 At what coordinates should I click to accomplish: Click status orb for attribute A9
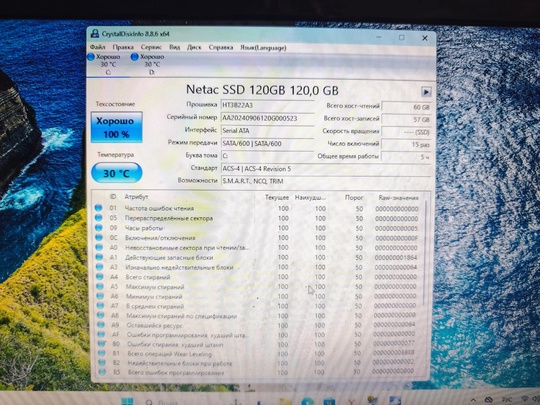tap(101, 325)
